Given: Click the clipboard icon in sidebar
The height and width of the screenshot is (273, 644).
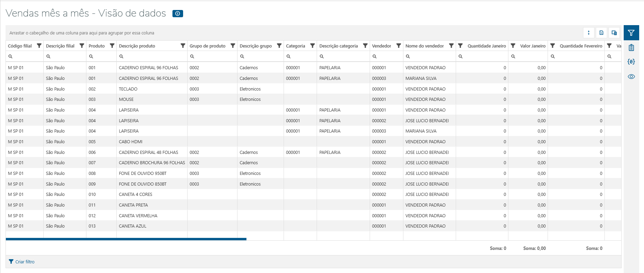Looking at the screenshot, I should coord(631,48).
